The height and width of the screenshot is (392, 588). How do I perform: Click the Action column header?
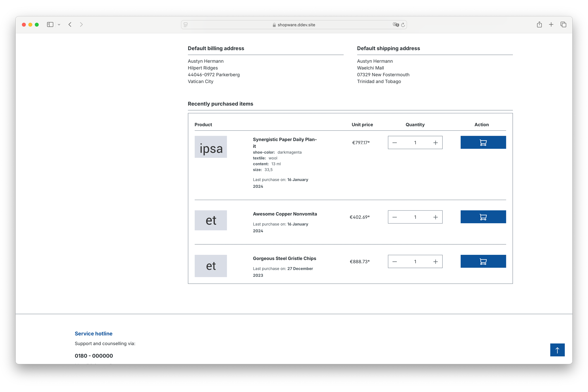481,125
